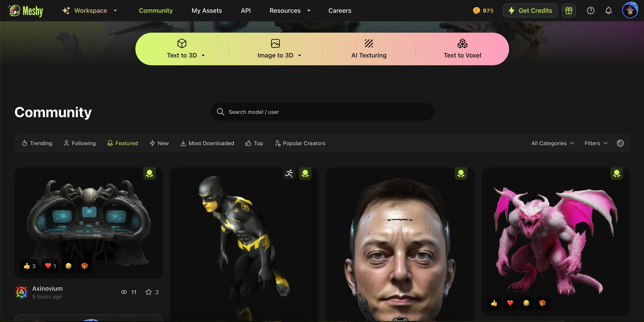Click the animation icon on the Flash model card
This screenshot has height=322, width=644.
[x=289, y=173]
